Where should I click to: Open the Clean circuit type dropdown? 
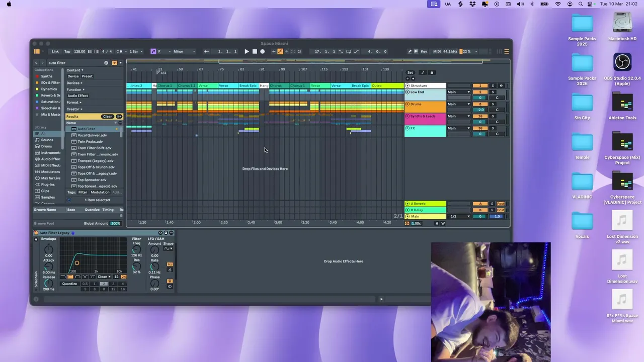pos(104,277)
